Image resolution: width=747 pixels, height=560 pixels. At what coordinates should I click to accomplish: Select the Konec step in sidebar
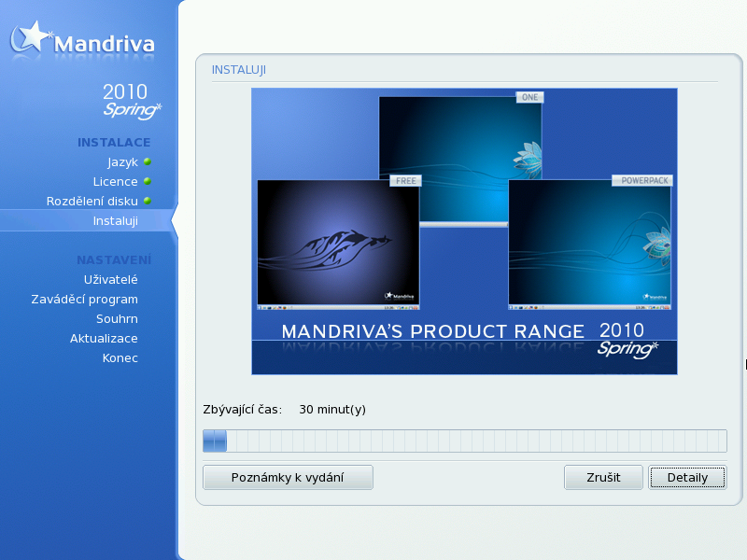click(x=120, y=357)
